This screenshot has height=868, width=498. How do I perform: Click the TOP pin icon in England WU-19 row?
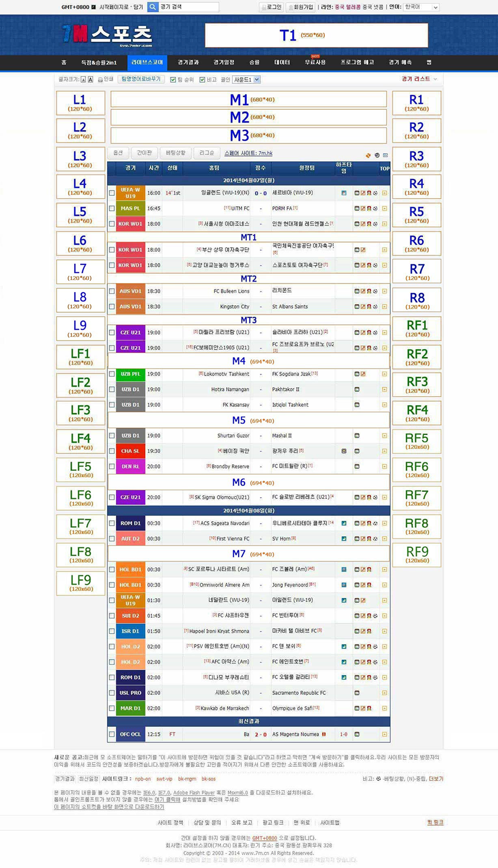(384, 193)
